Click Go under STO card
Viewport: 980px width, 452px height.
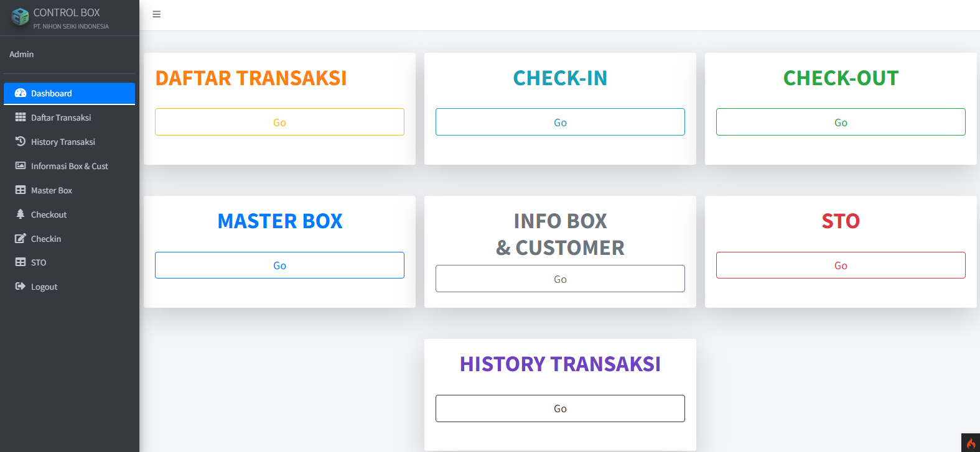point(841,265)
